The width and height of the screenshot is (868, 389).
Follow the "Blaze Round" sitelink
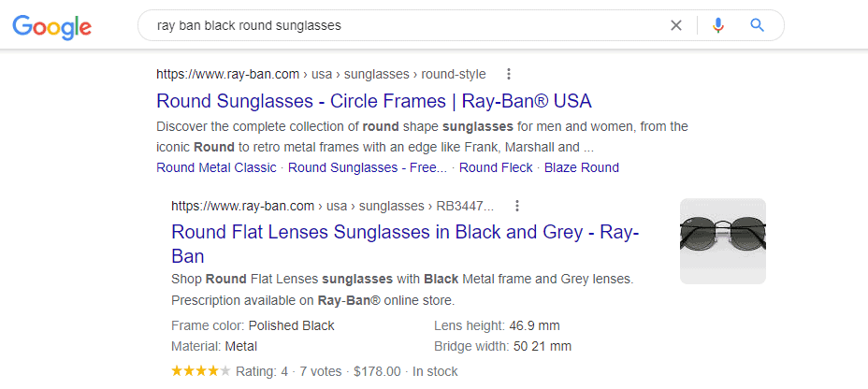coord(582,167)
